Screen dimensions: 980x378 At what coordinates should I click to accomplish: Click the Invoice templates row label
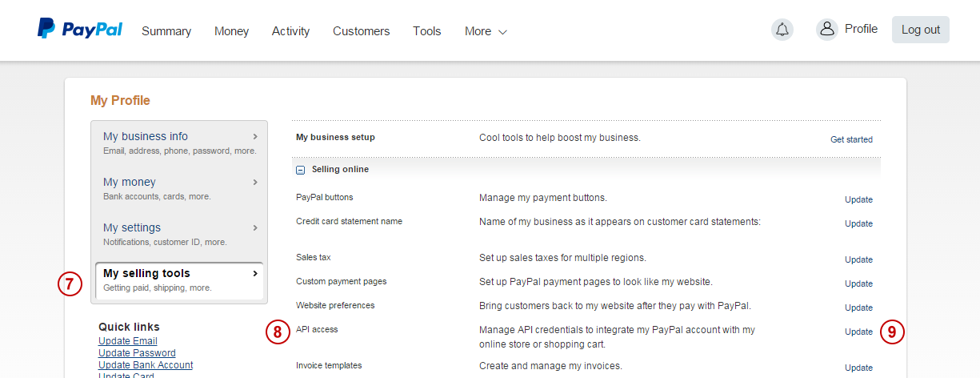[x=329, y=365]
